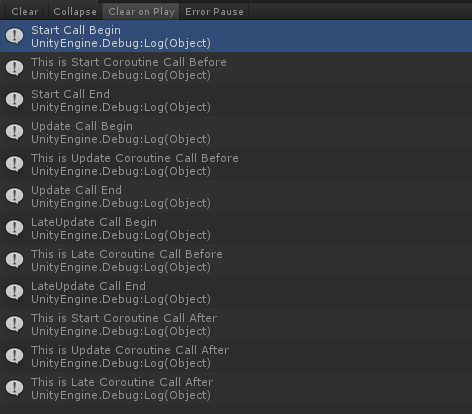Disable Clear on Play toggle
472x414 pixels.
[141, 12]
